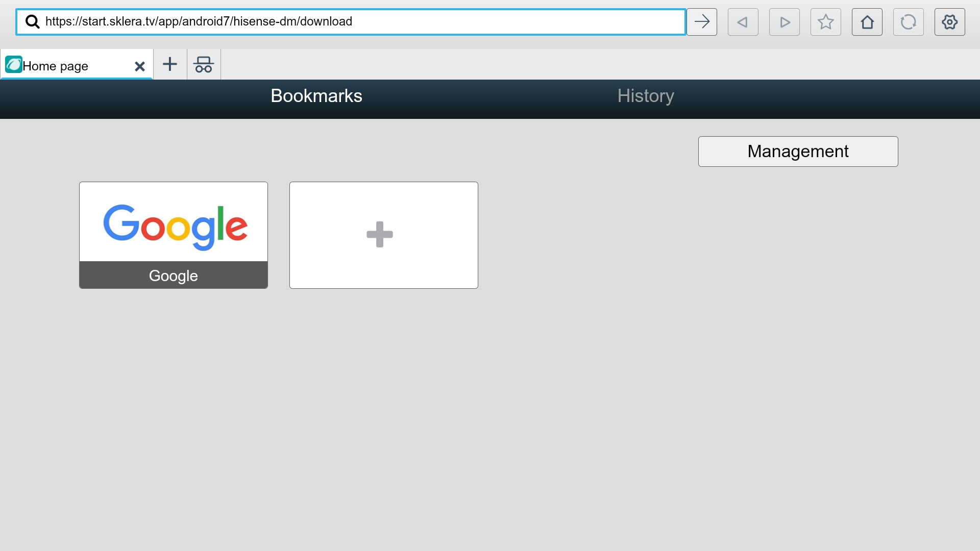Screen dimensions: 980x551
Task: Click the back navigation arrow
Action: pyautogui.click(x=743, y=22)
